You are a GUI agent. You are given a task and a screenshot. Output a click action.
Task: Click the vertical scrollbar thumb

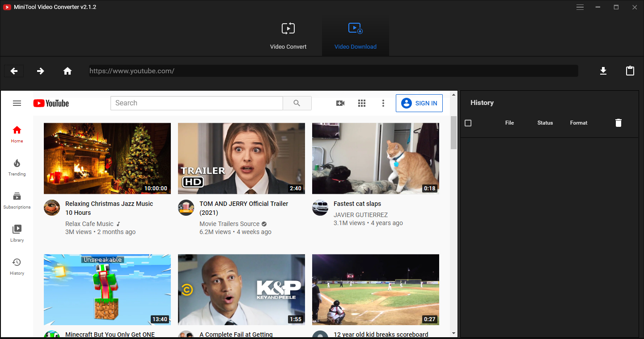coord(453,132)
